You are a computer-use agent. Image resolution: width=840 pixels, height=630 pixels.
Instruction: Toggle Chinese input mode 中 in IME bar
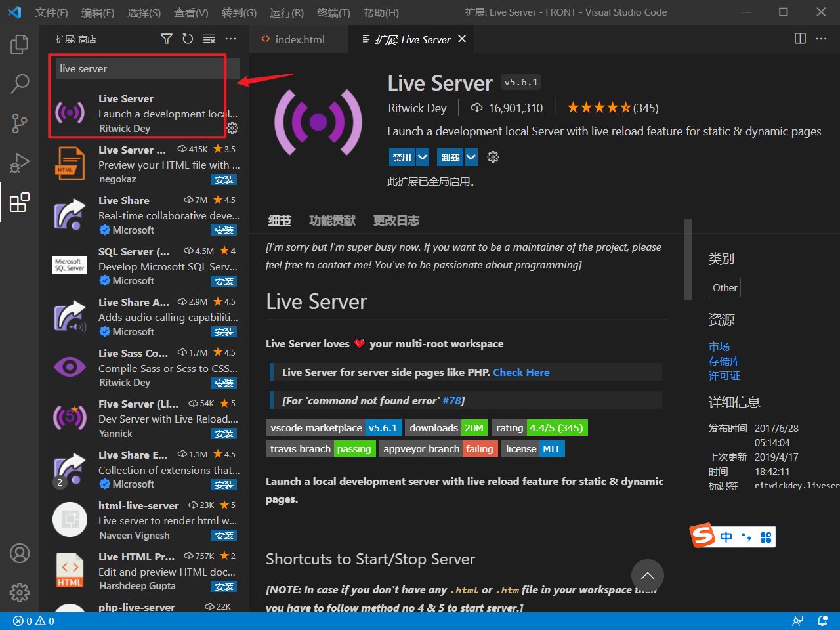point(726,537)
